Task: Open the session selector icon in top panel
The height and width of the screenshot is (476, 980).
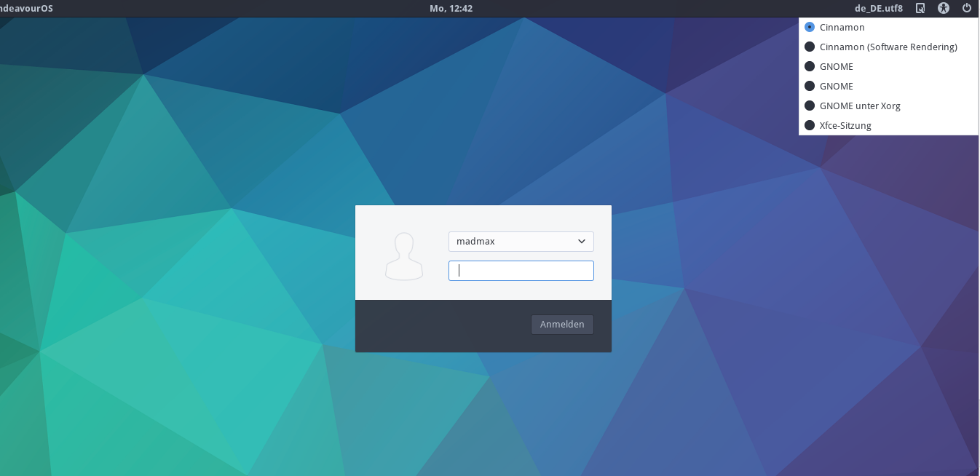Action: (x=920, y=9)
